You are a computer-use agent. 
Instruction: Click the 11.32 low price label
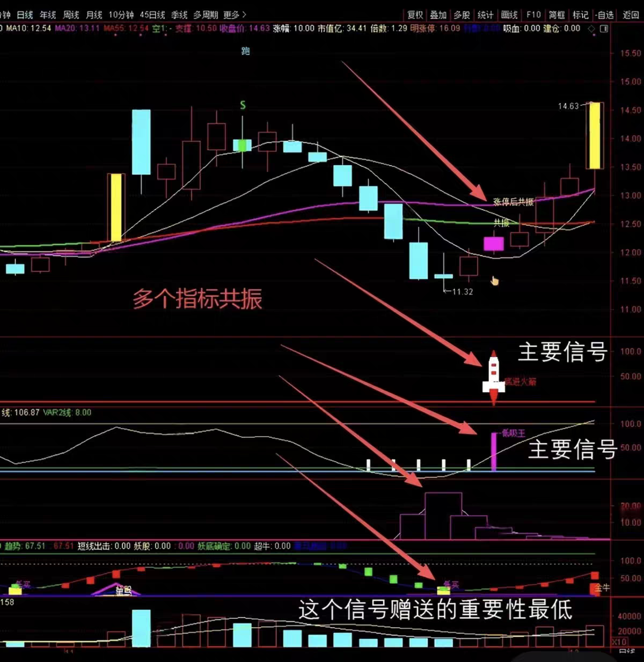click(463, 292)
